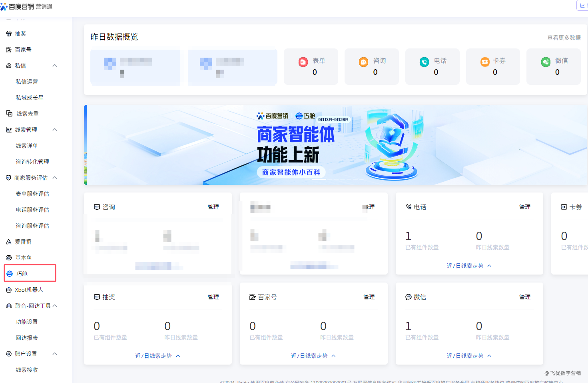Open 功能设置 in the sidebar
This screenshot has width=588, height=383.
27,322
